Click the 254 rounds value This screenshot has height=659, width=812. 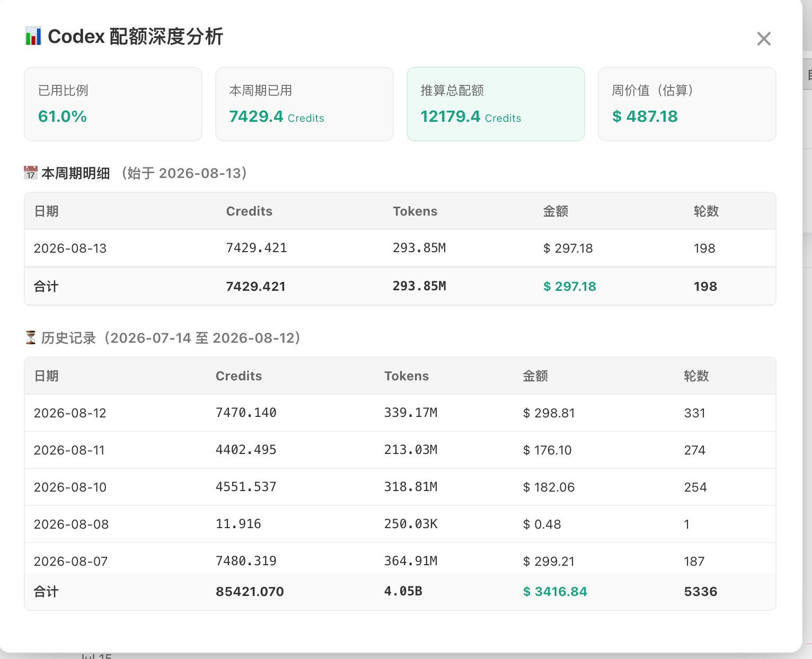pos(695,487)
